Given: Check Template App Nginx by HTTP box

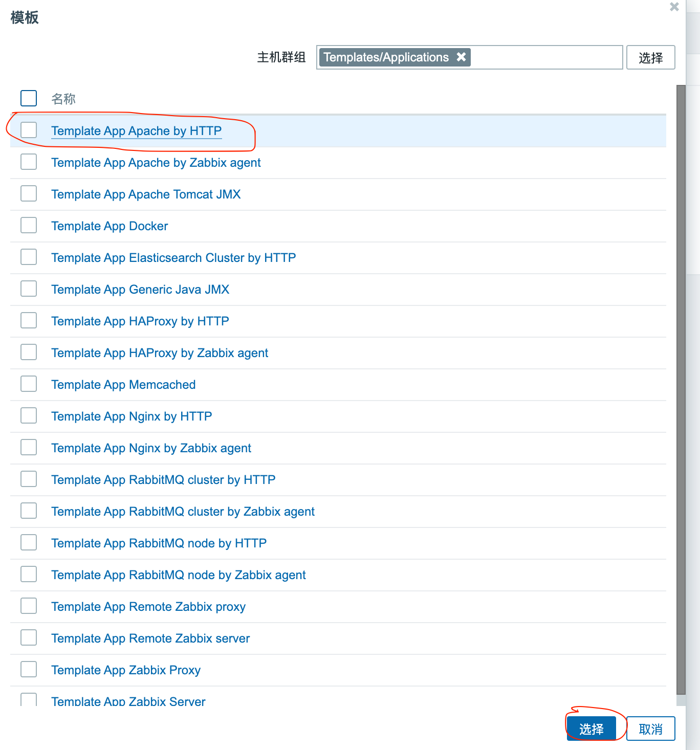Looking at the screenshot, I should pos(29,415).
